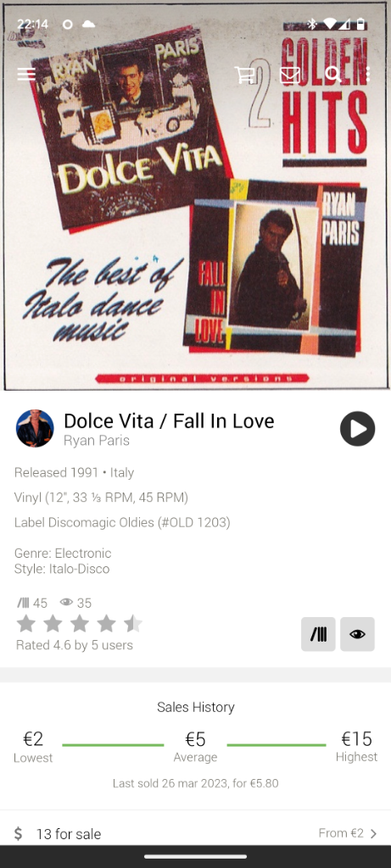Rate the release with the fifth star
Viewport: 391px width, 868px height.
pyautogui.click(x=133, y=624)
